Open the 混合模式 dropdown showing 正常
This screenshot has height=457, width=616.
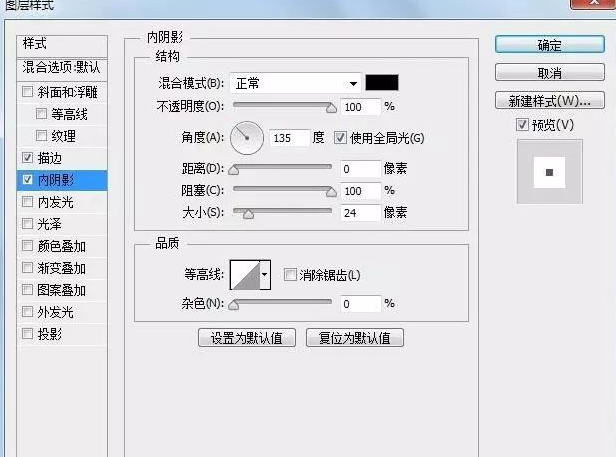[x=295, y=83]
